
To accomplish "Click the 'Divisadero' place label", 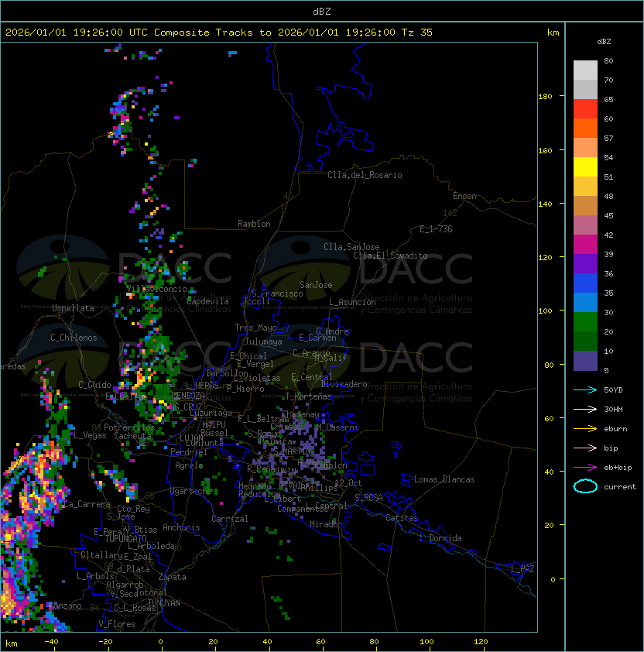I will tap(344, 384).
